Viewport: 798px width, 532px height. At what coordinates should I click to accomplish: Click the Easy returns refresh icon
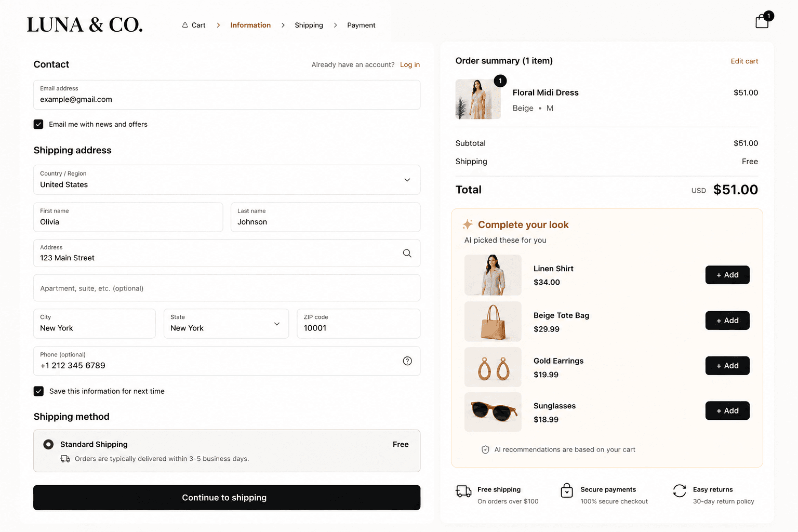click(680, 490)
